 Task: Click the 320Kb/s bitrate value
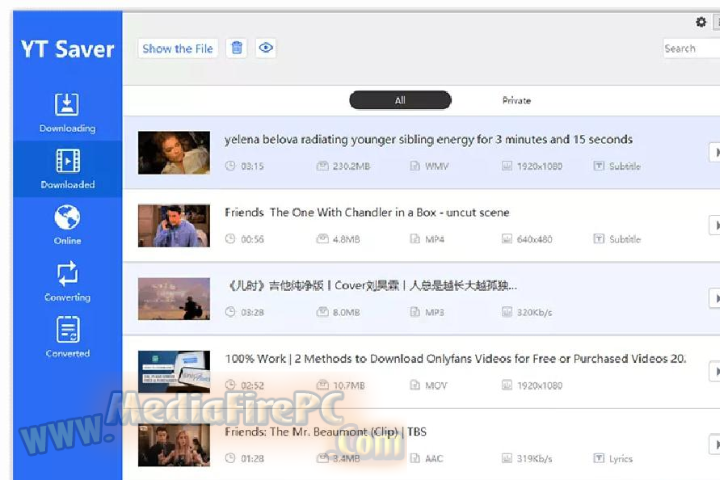(534, 312)
